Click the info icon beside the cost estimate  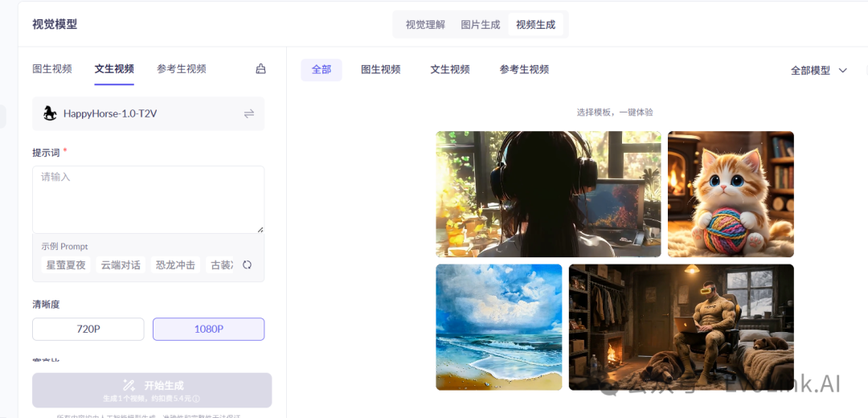pyautogui.click(x=196, y=399)
